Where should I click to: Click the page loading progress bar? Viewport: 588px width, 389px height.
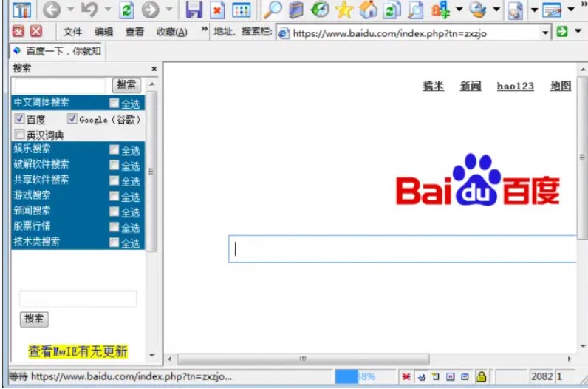365,376
